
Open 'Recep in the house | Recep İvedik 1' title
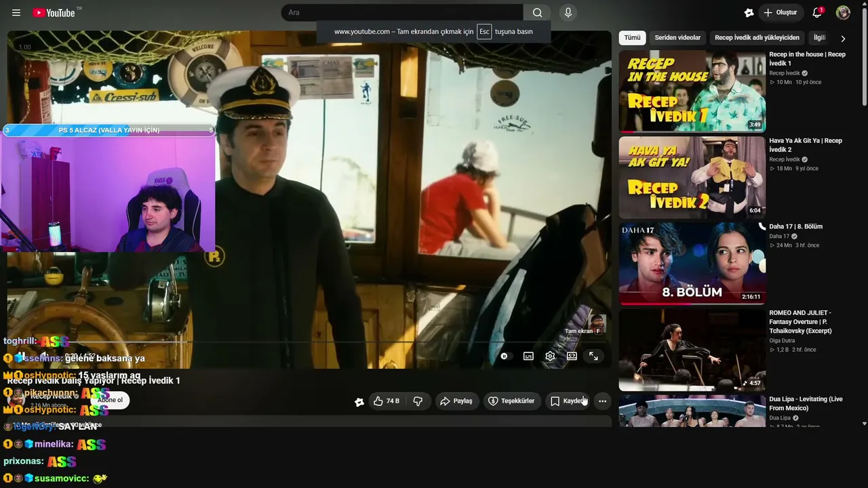807,59
